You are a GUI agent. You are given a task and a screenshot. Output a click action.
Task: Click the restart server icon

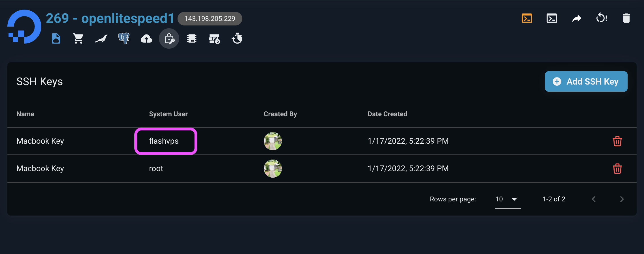point(601,18)
